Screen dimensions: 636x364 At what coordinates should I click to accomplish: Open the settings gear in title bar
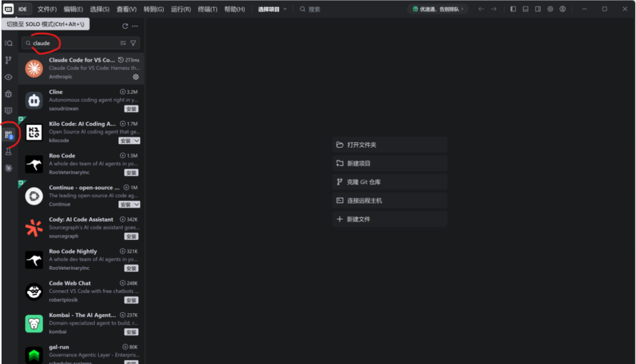click(550, 9)
